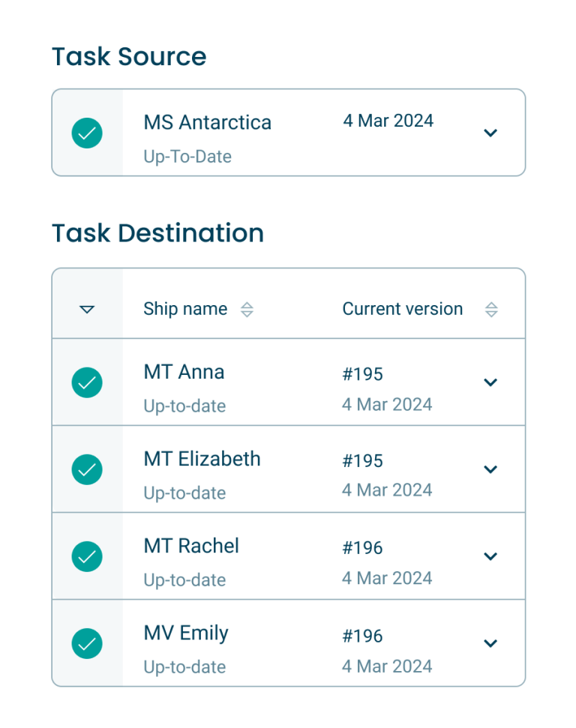Viewport: 576px width, 728px height.
Task: Click the green checkmark beside MT Rachel
Action: point(87,556)
